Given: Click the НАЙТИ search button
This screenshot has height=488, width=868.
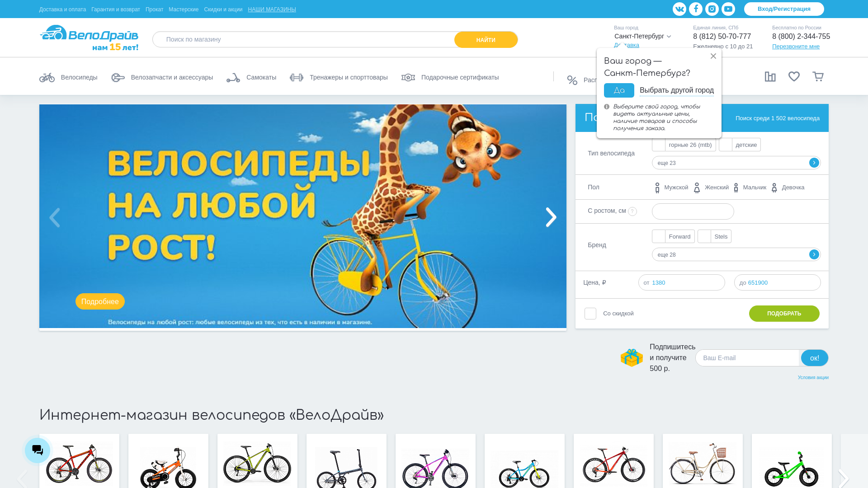Looking at the screenshot, I should pos(486,40).
